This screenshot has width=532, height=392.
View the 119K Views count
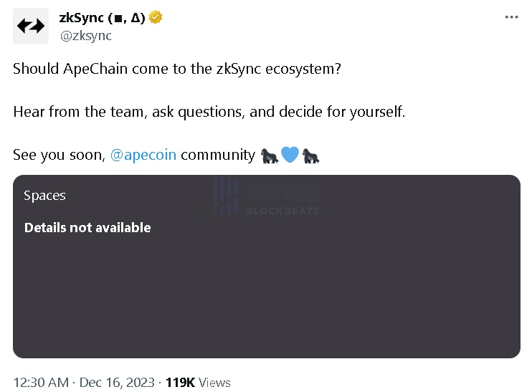(x=198, y=383)
